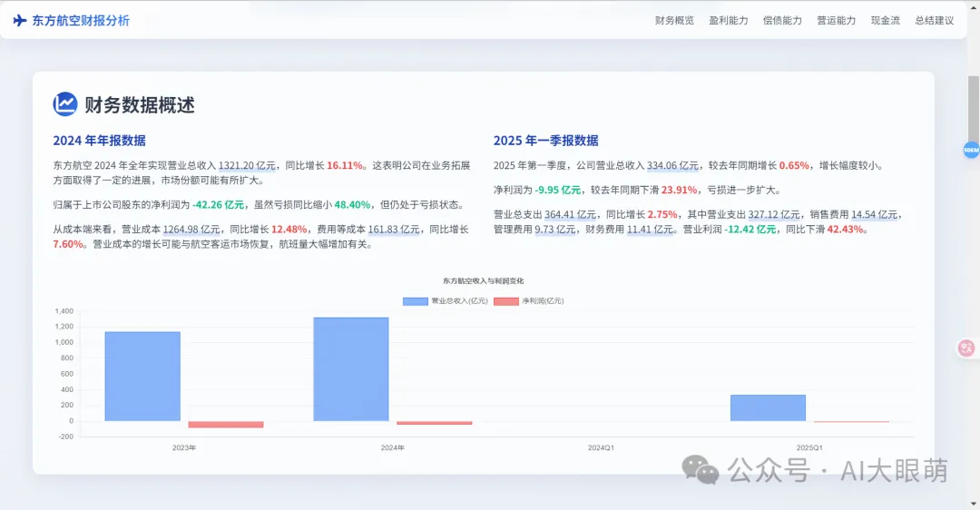Image resolution: width=980 pixels, height=510 pixels.
Task: Open the 总结建议 nav item
Action: (935, 21)
